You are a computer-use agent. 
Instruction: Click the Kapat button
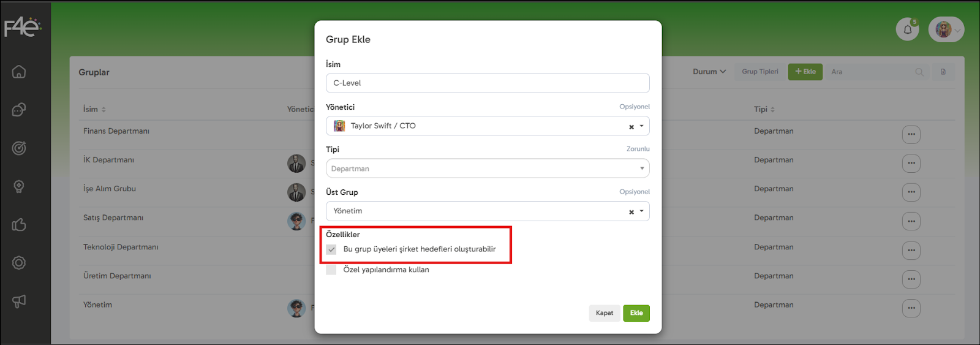click(604, 313)
